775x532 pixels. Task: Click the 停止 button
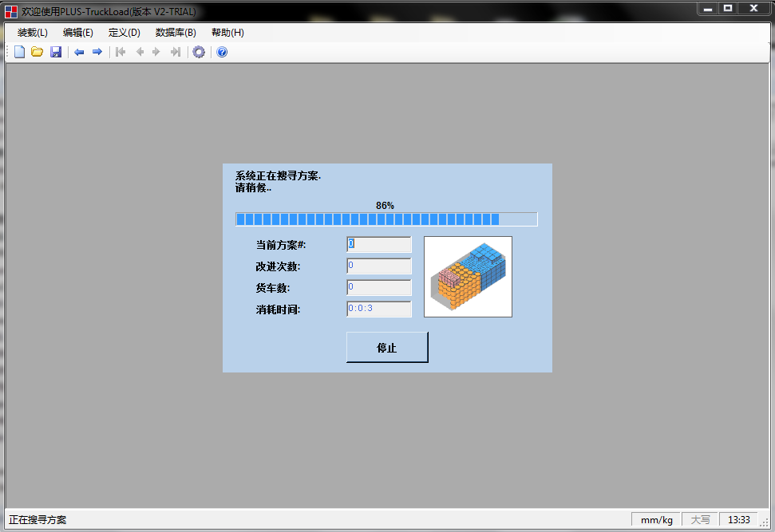tap(387, 347)
